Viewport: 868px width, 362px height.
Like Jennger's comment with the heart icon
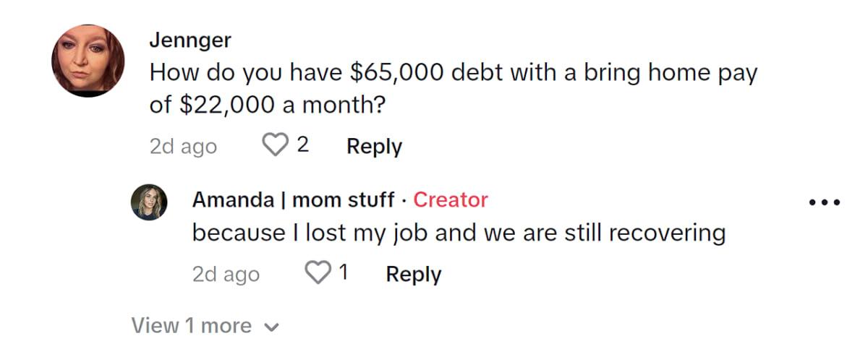[x=274, y=145]
